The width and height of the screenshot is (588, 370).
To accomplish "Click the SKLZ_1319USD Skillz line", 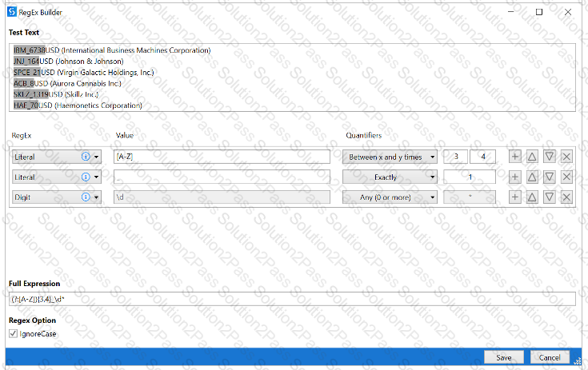I will coord(56,94).
